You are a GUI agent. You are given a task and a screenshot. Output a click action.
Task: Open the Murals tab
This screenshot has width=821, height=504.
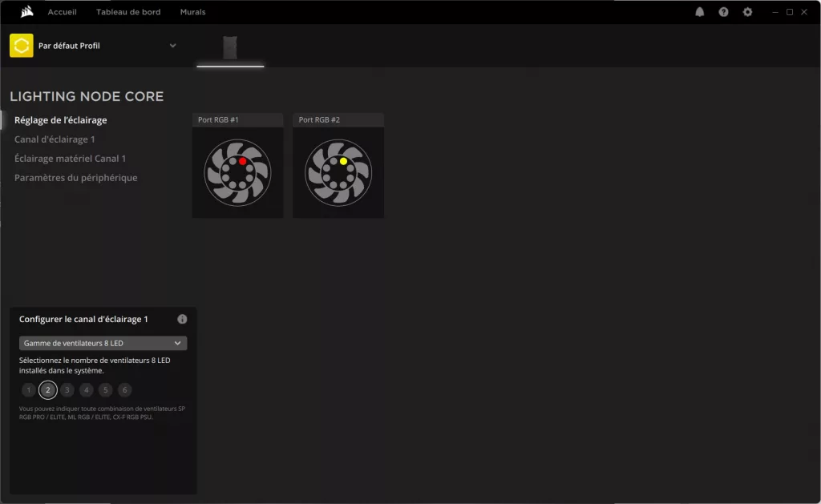pyautogui.click(x=192, y=12)
